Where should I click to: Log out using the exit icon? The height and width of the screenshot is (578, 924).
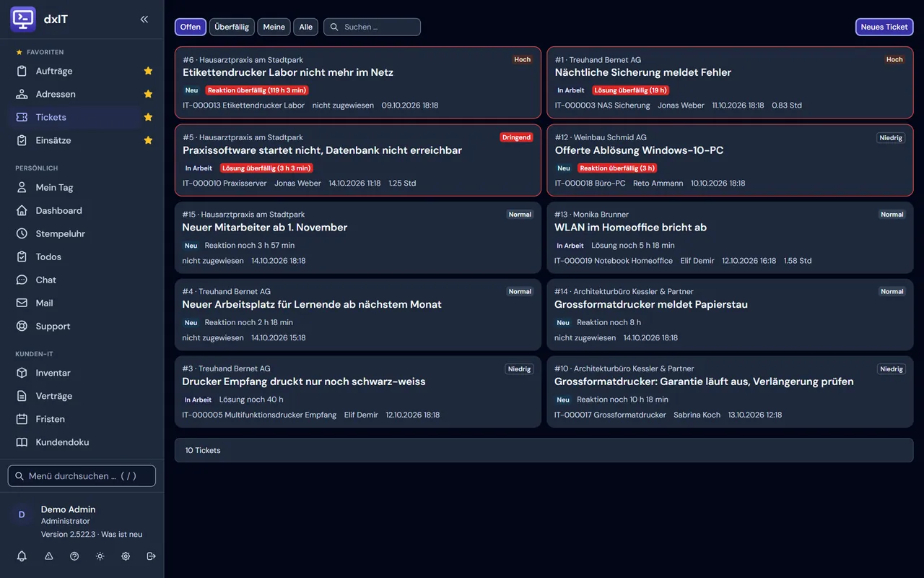(151, 556)
